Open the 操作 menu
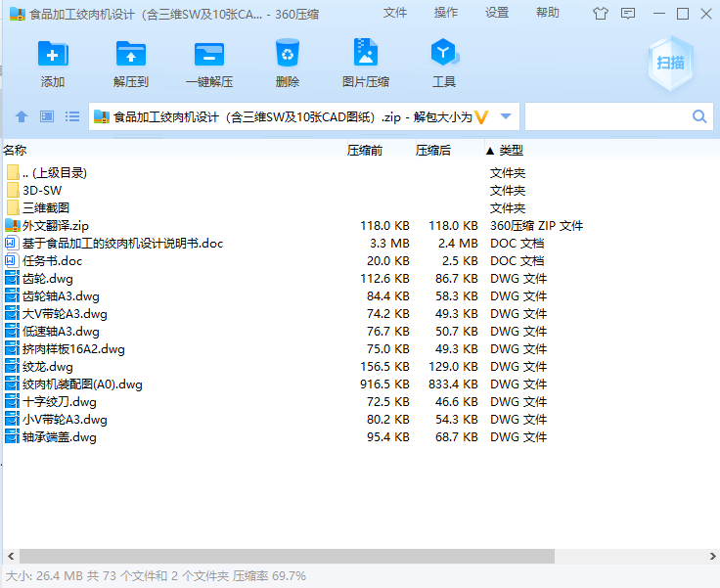The height and width of the screenshot is (588, 720). pyautogui.click(x=446, y=13)
